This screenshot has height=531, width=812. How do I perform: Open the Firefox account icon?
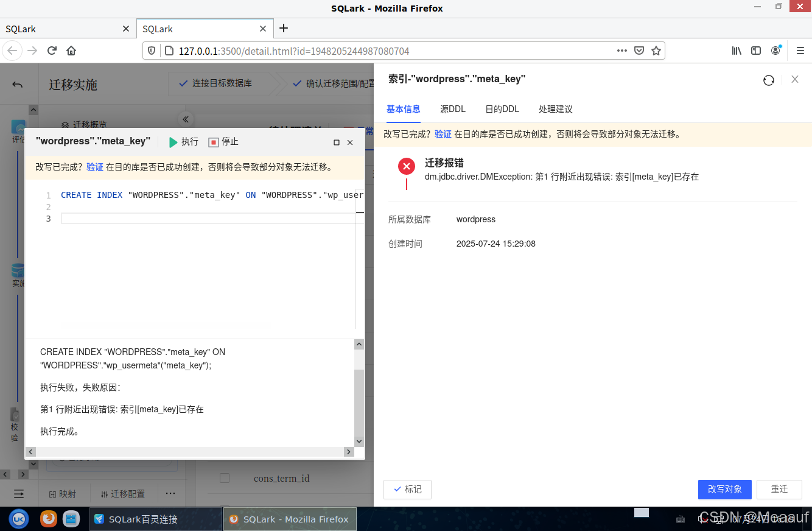(x=775, y=51)
